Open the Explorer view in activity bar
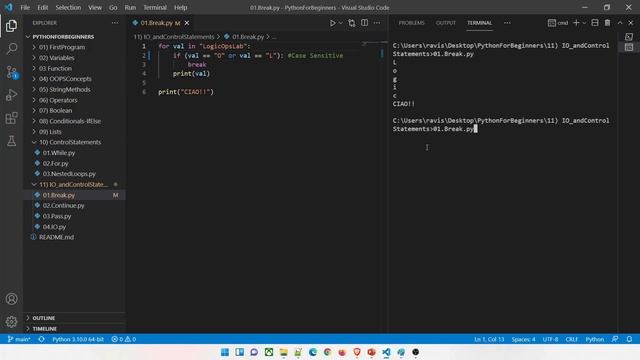 [11, 26]
